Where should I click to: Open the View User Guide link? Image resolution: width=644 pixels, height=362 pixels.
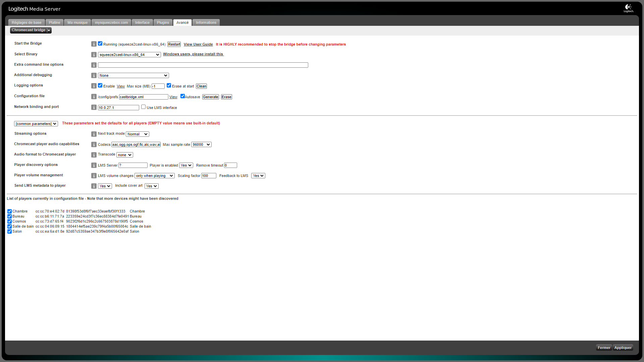(x=198, y=44)
